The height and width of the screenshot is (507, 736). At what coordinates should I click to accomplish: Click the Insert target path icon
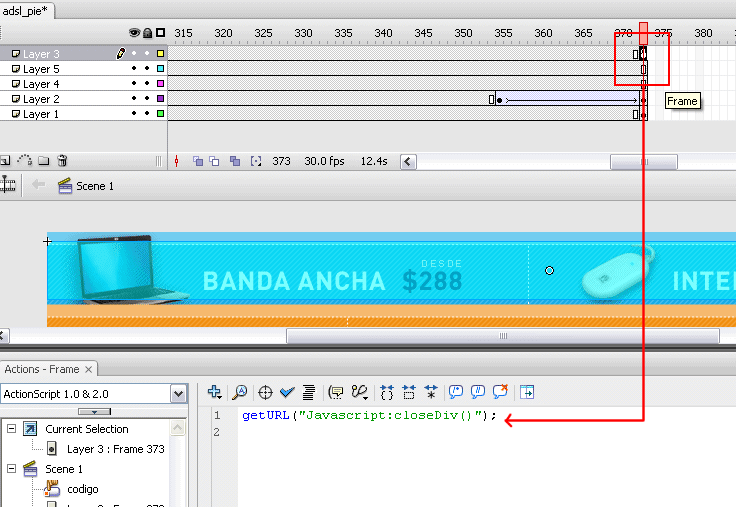[265, 393]
